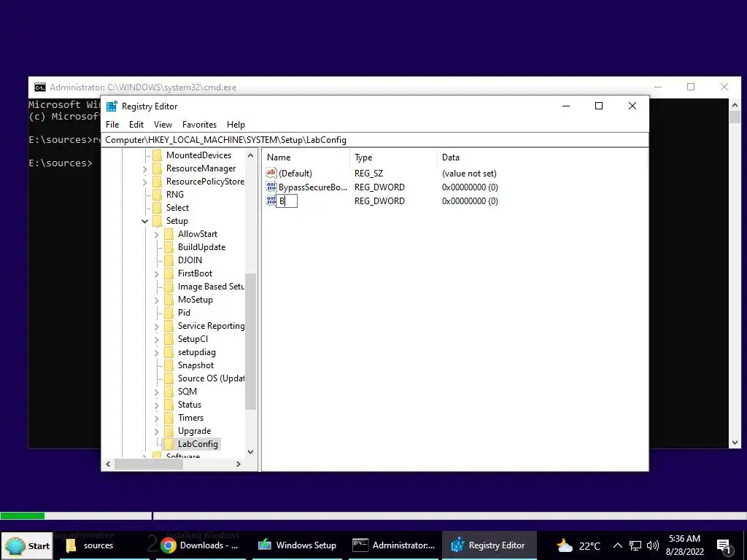The height and width of the screenshot is (560, 747).
Task: Click the tree vertical scrollbar thumb
Action: pyautogui.click(x=251, y=341)
